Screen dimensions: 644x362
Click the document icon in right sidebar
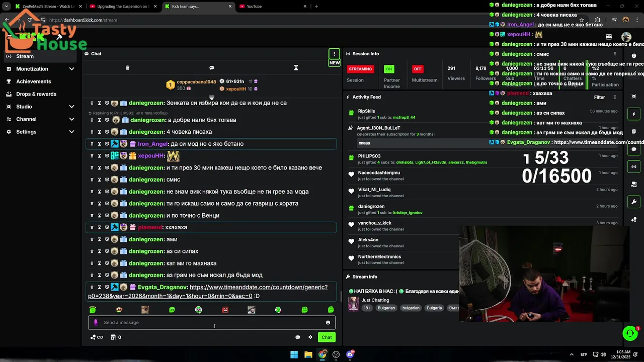pyautogui.click(x=634, y=132)
